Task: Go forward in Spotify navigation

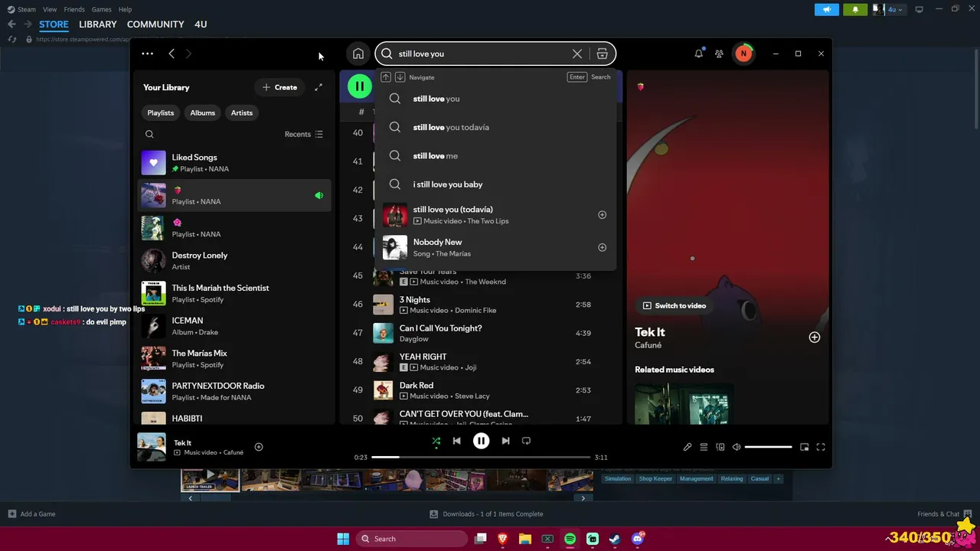Action: [188, 54]
